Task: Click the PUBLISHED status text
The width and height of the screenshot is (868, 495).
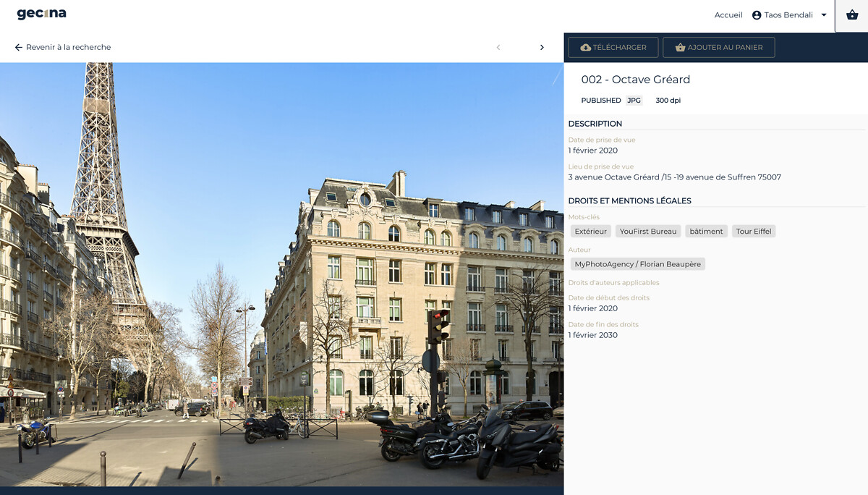Action: [x=601, y=101]
